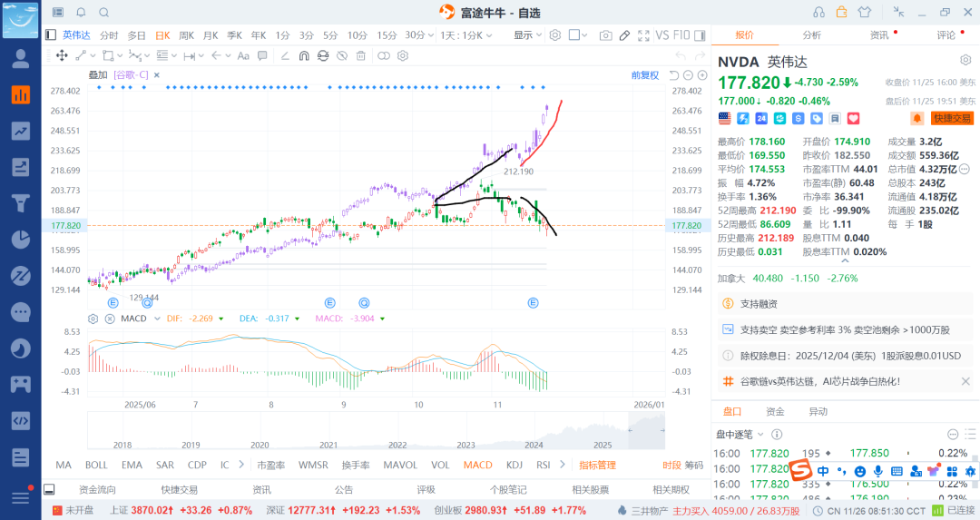The width and height of the screenshot is (980, 520).
Task: Open chart settings gear next to 显示
Action: pos(555,35)
